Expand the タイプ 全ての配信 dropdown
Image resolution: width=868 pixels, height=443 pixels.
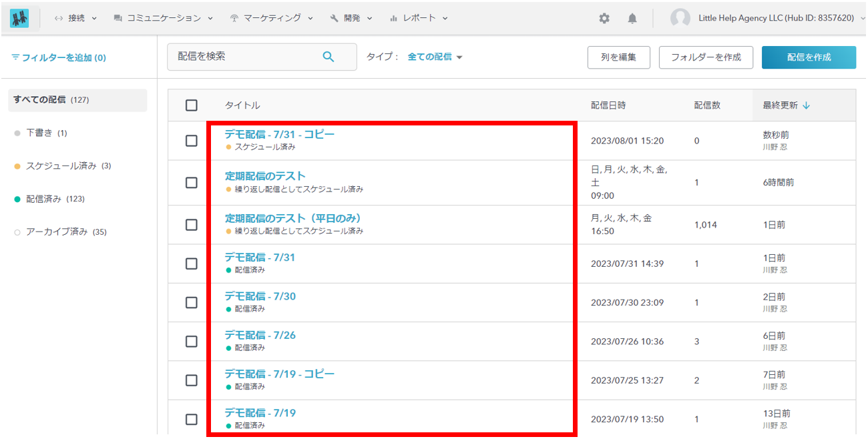point(435,57)
